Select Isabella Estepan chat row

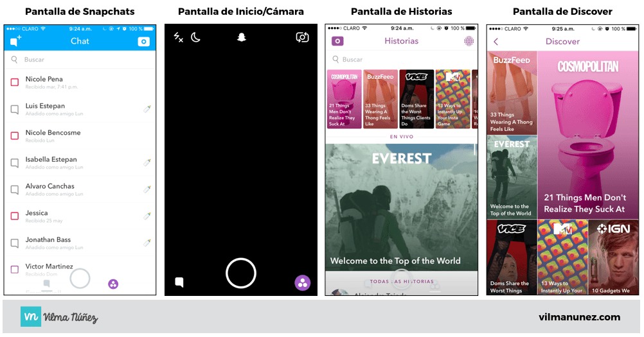click(x=80, y=162)
